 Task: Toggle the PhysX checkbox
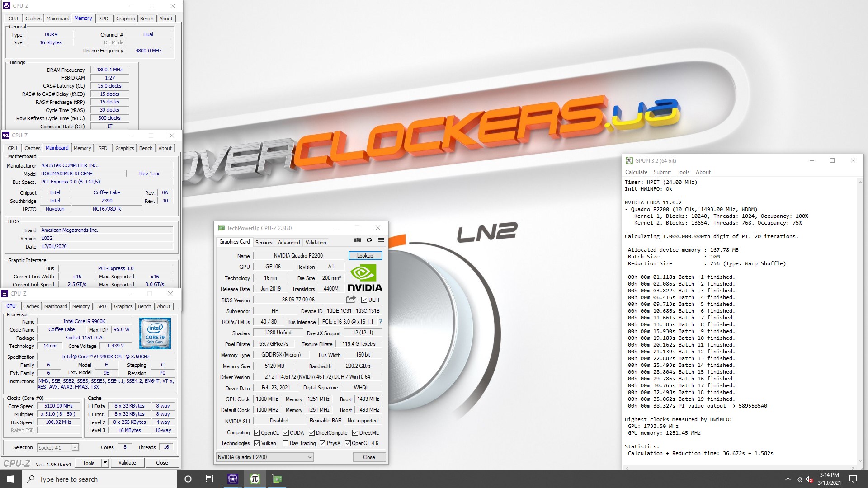click(322, 443)
